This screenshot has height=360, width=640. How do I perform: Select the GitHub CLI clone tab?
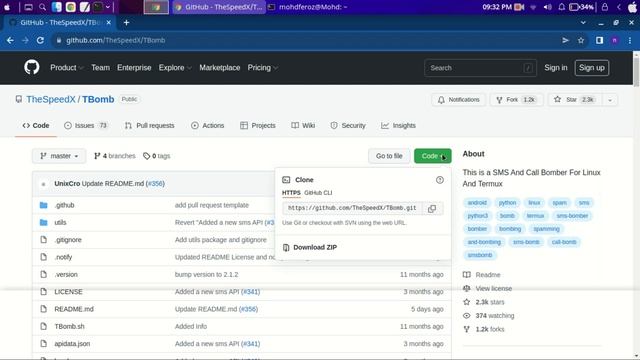[x=318, y=193]
